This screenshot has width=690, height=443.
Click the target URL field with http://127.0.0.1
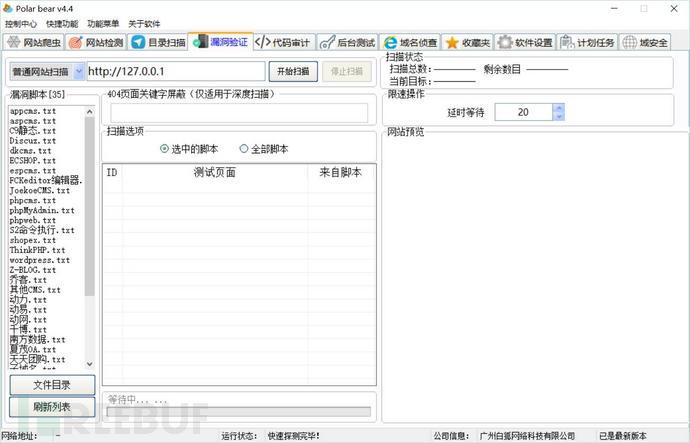pyautogui.click(x=176, y=71)
